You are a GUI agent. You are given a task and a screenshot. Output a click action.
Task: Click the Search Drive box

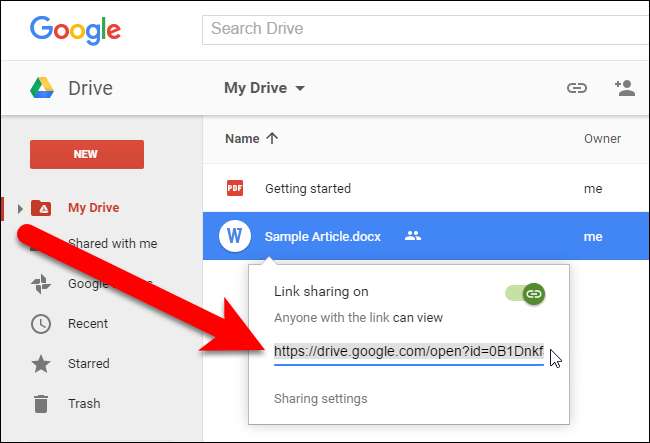coord(425,29)
